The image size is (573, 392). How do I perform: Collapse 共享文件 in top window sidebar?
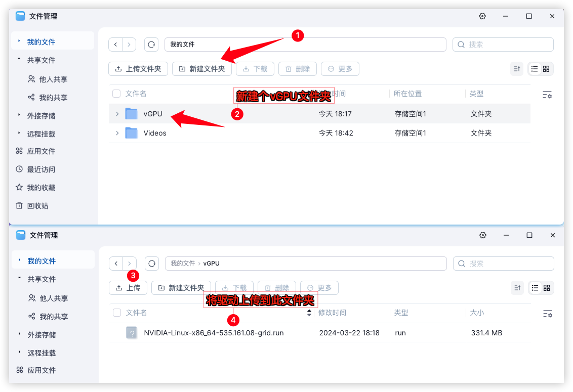(19, 59)
